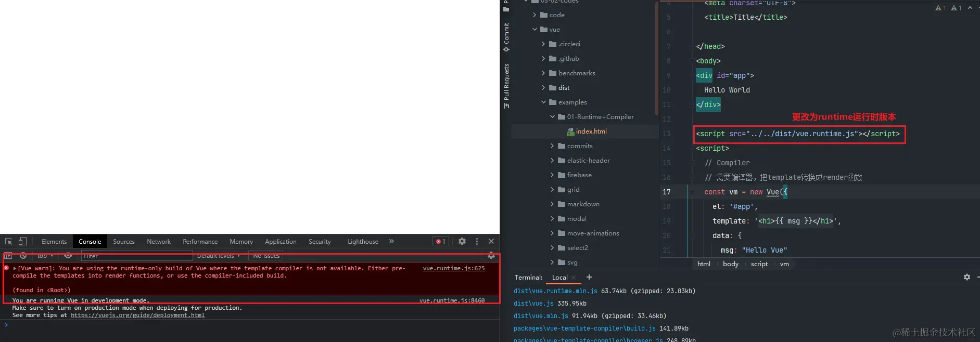Open the Application tab
The height and width of the screenshot is (342, 980).
coord(281,242)
